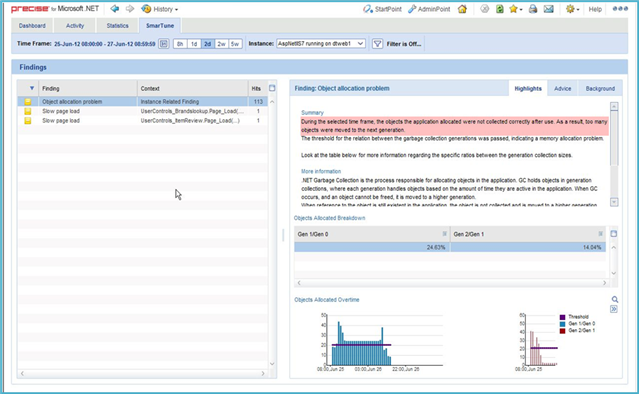
Task: Set time frame to 1d
Action: (x=194, y=44)
